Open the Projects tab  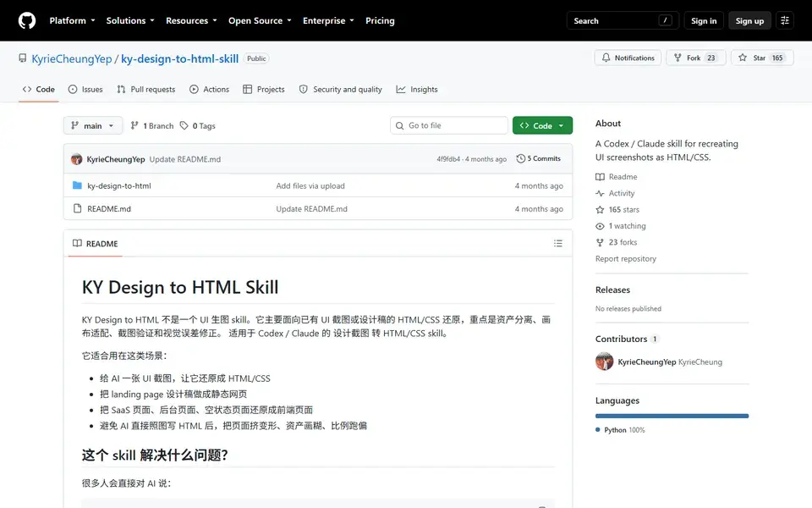point(264,89)
